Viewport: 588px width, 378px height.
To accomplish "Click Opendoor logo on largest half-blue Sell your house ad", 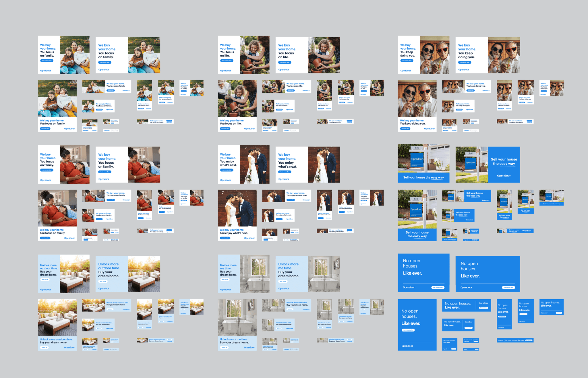I will [x=504, y=176].
